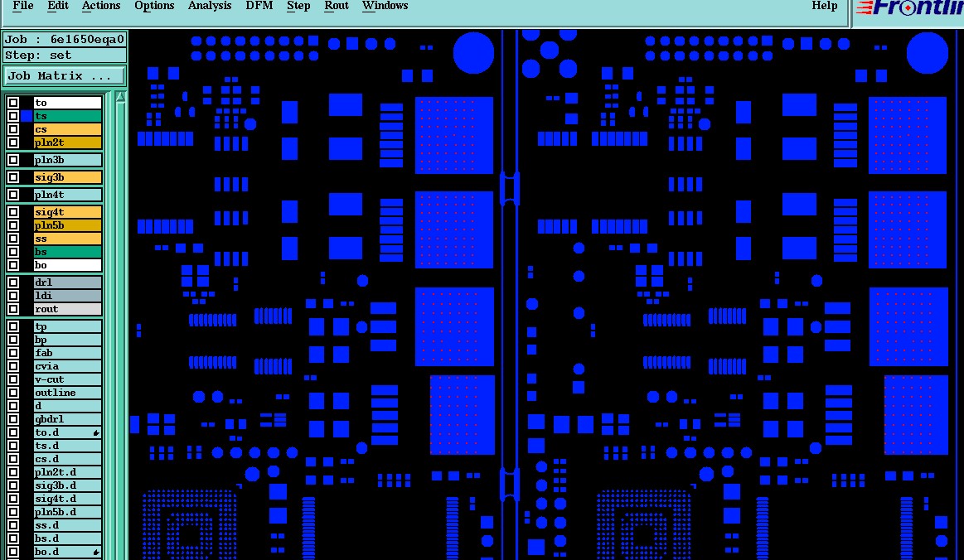This screenshot has height=560, width=964.
Task: Open the Actions menu
Action: pos(101,6)
